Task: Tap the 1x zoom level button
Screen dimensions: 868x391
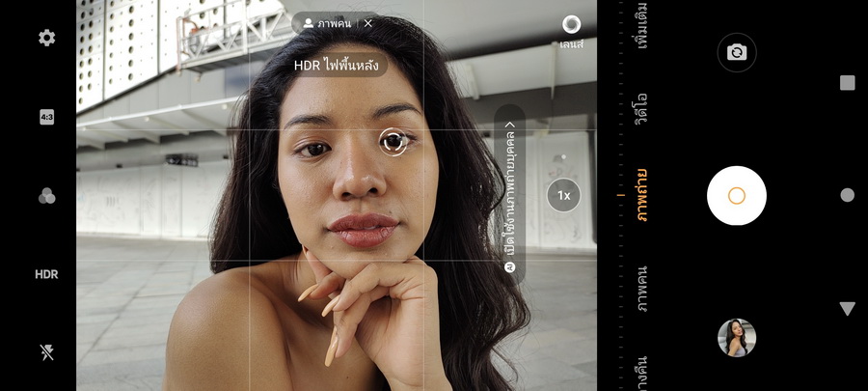Action: [563, 195]
